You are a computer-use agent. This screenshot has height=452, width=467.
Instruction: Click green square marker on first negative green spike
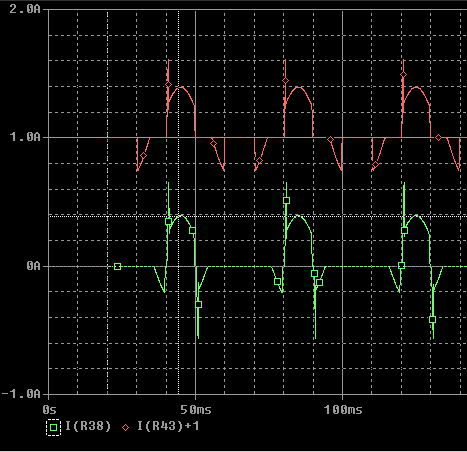coord(198,304)
